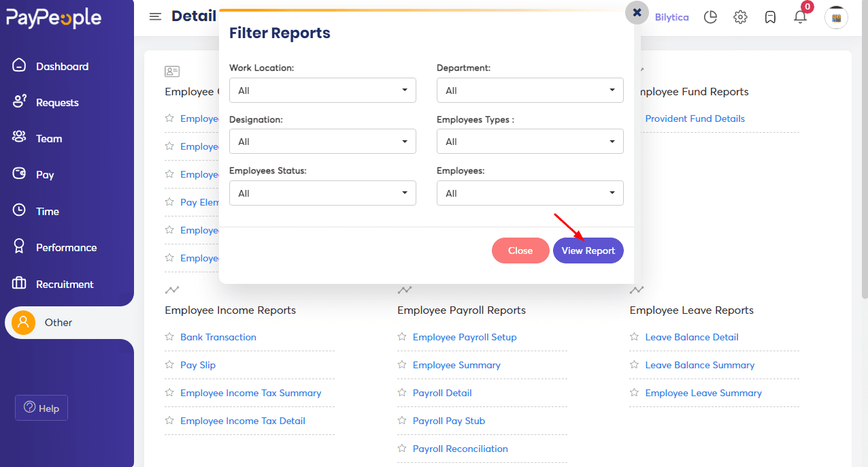Open the Work Location dropdown
This screenshot has width=868, height=467.
pos(322,90)
